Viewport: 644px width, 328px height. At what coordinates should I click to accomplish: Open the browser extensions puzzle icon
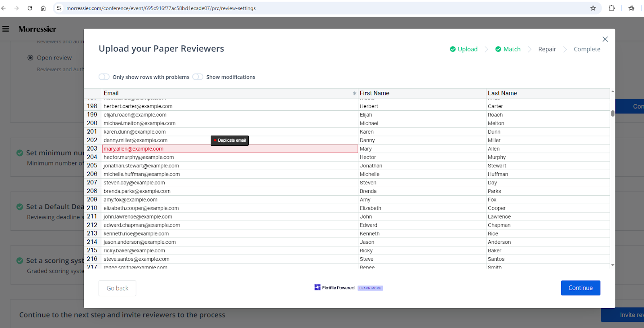pyautogui.click(x=611, y=8)
